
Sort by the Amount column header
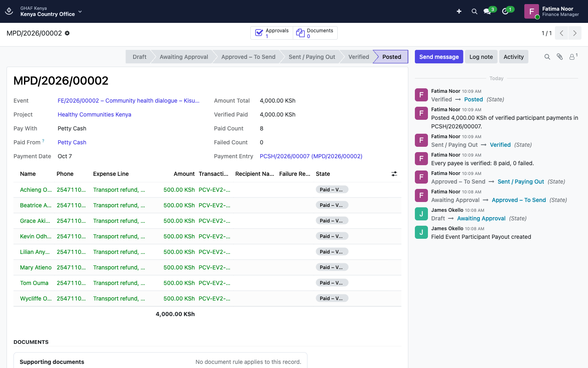pos(184,174)
